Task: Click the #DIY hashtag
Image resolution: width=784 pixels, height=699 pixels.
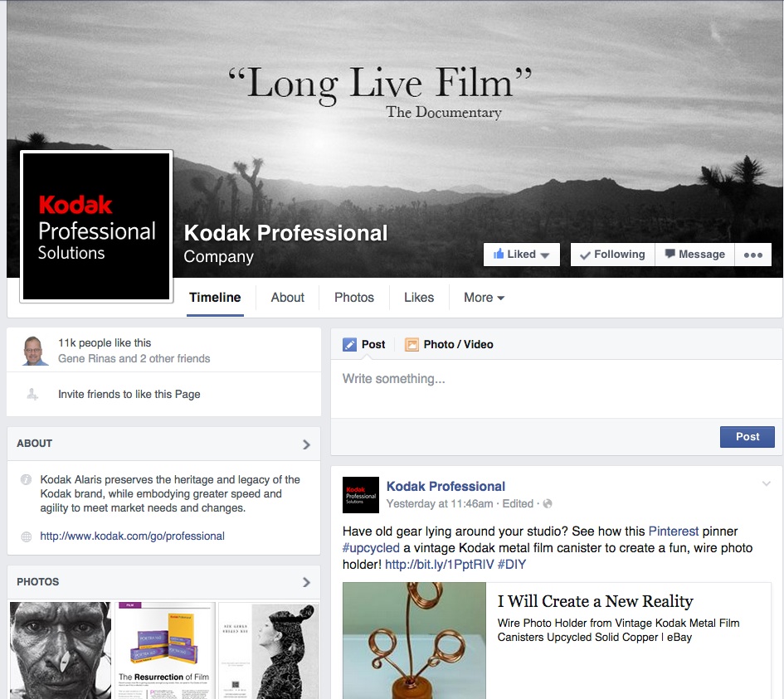Action: [512, 565]
